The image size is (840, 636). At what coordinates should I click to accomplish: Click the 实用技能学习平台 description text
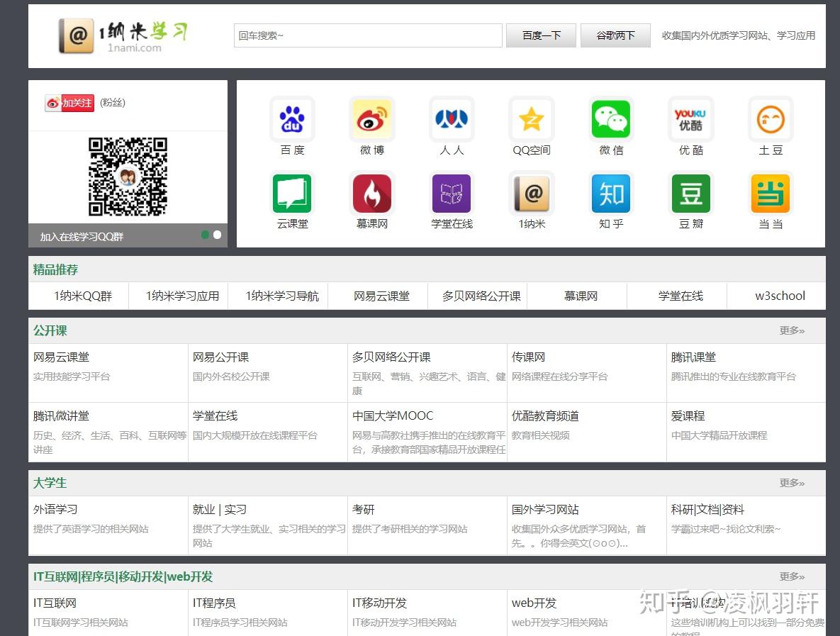(72, 376)
